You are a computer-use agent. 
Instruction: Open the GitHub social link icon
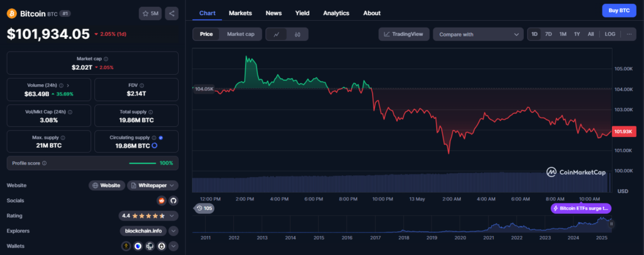coord(174,200)
